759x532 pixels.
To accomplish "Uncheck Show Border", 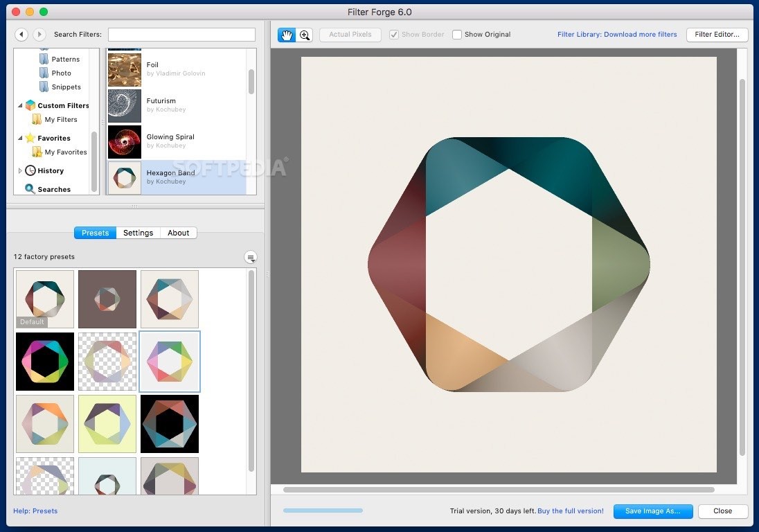I will [x=394, y=34].
